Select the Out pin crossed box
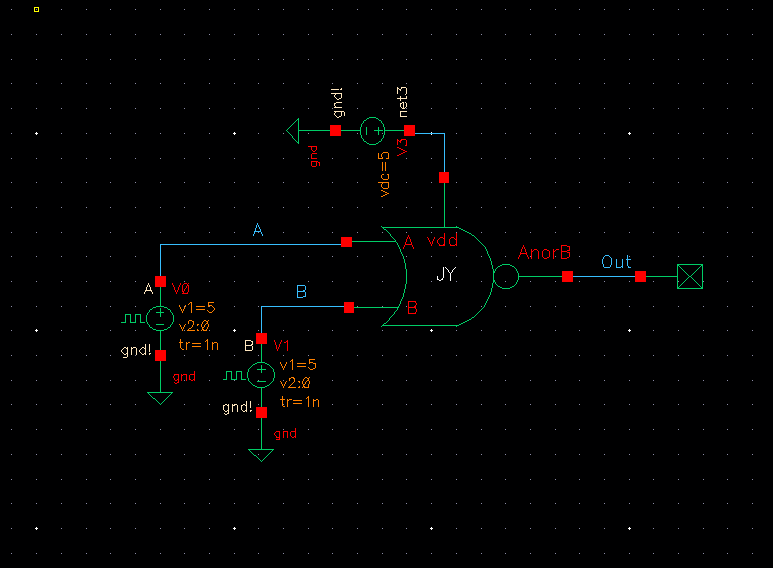 click(x=690, y=277)
